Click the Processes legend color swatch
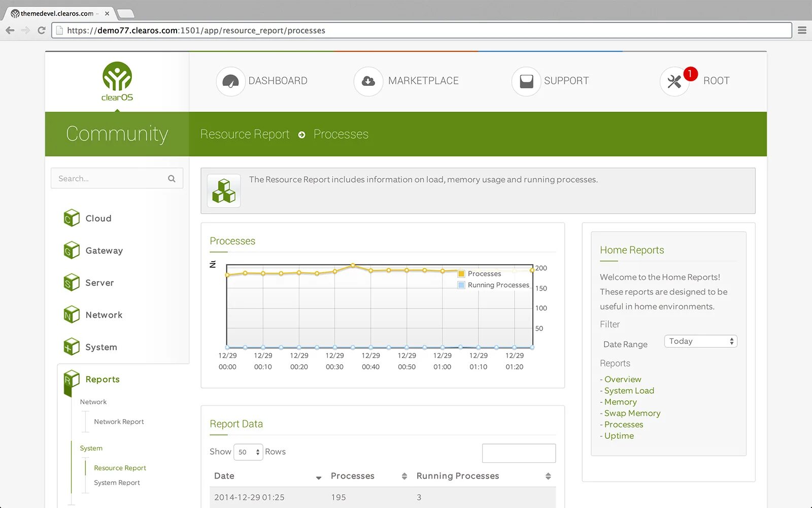Viewport: 812px width, 508px height. pyautogui.click(x=461, y=274)
